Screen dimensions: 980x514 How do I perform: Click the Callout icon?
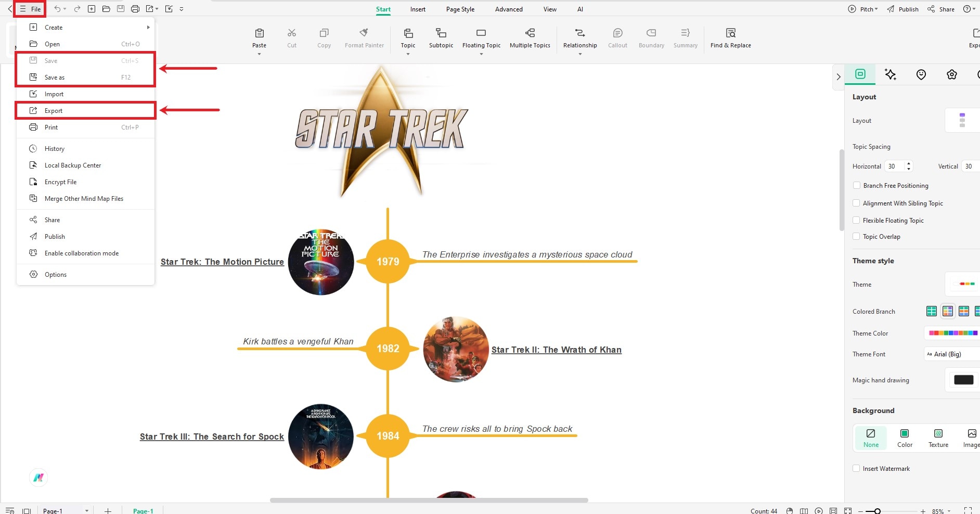pyautogui.click(x=618, y=33)
